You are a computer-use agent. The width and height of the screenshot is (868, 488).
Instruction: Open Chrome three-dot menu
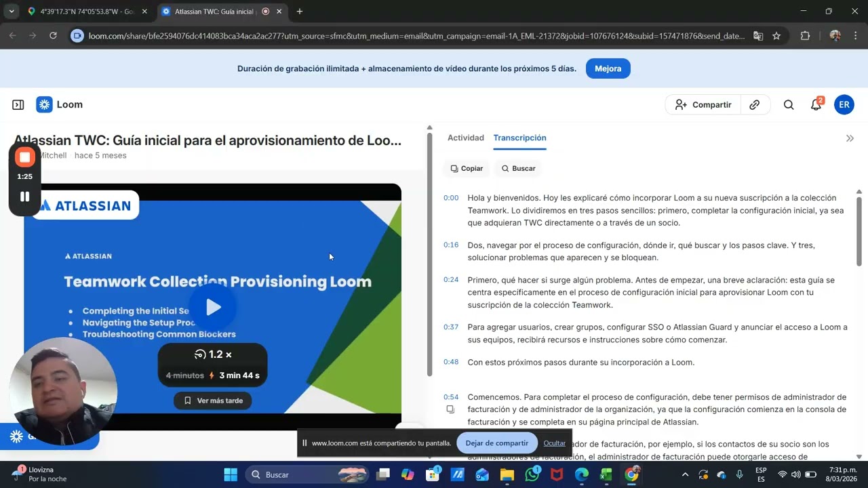coord(855,36)
